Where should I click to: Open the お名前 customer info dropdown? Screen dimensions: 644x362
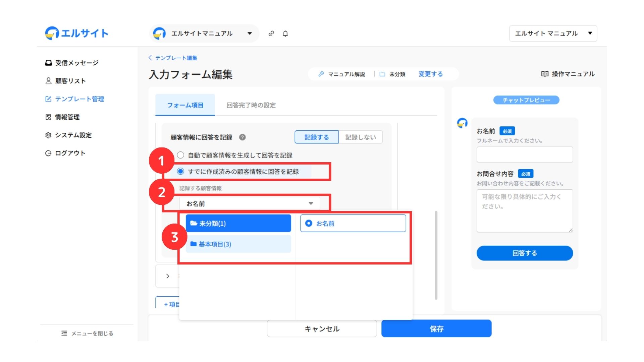[x=250, y=203]
